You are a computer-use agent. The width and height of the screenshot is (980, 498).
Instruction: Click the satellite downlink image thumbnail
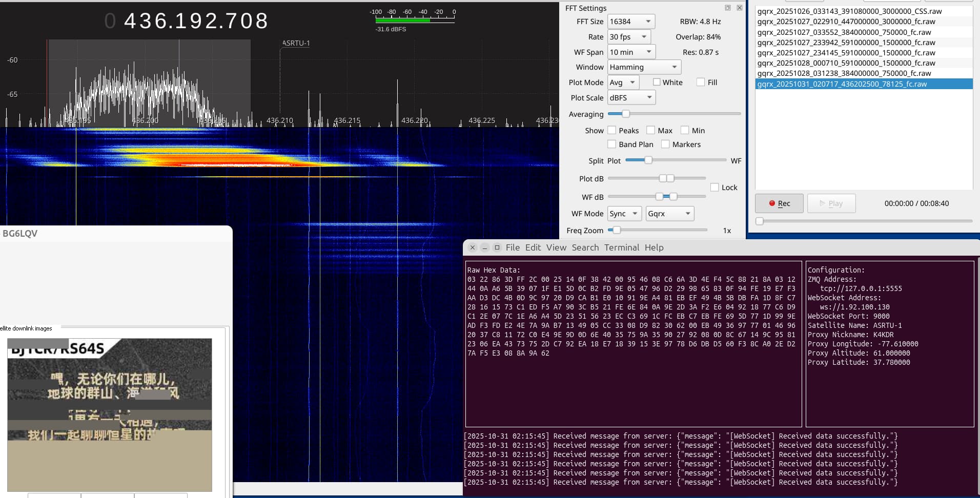point(109,414)
